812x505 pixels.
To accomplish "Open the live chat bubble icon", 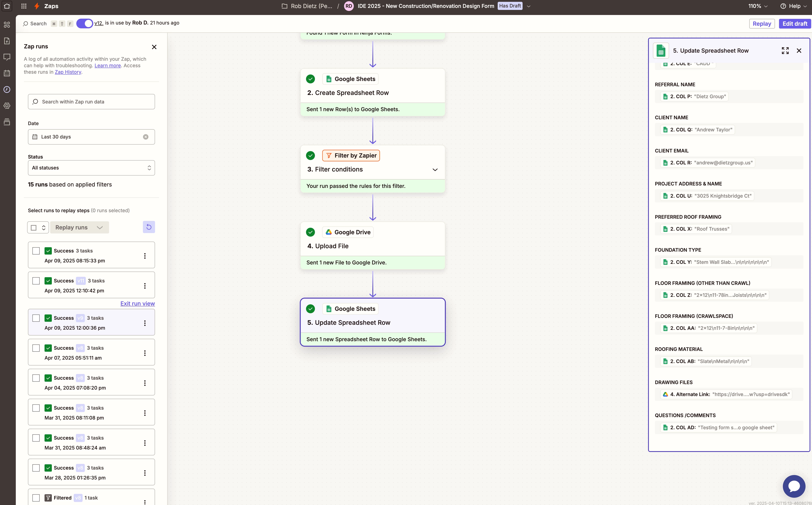I will pyautogui.click(x=794, y=486).
